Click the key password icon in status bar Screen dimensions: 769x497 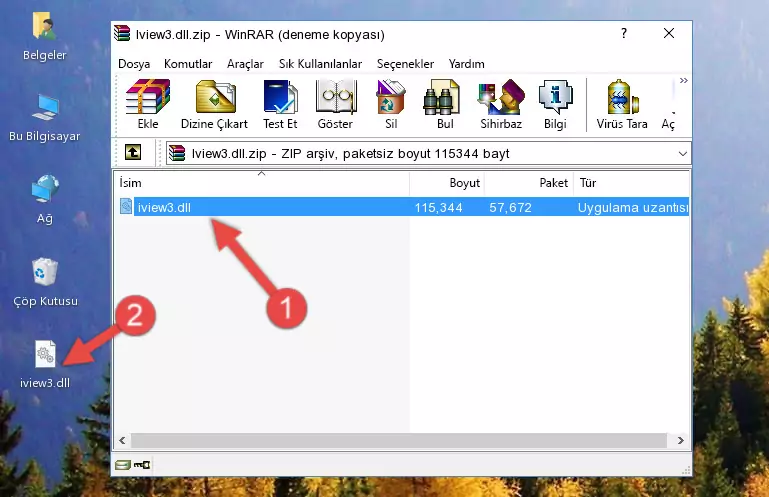pyautogui.click(x=142, y=464)
